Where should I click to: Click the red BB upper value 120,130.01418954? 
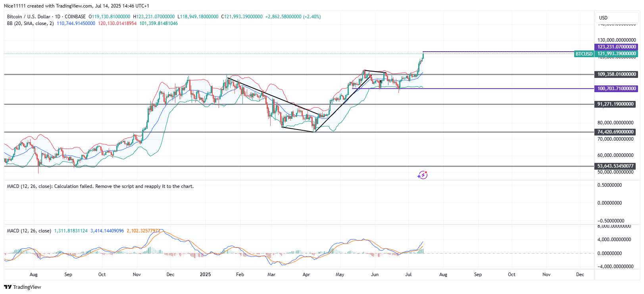coord(117,23)
